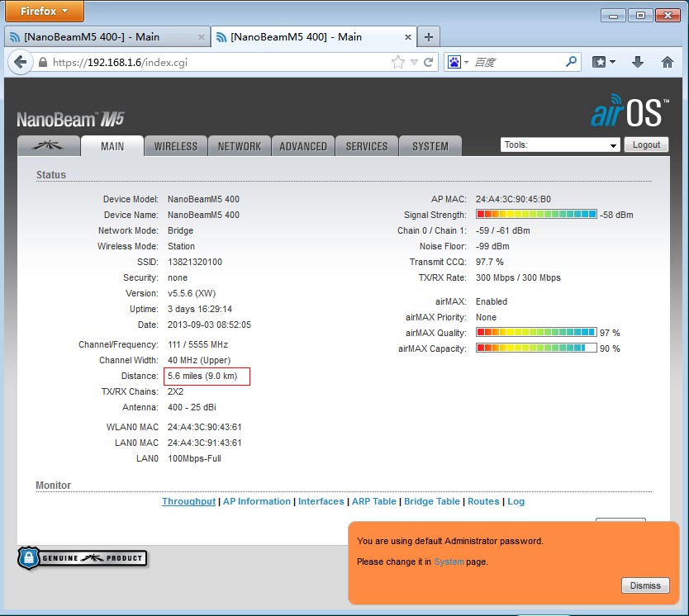This screenshot has height=616, width=689.
Task: Click the Logout button
Action: (x=646, y=145)
